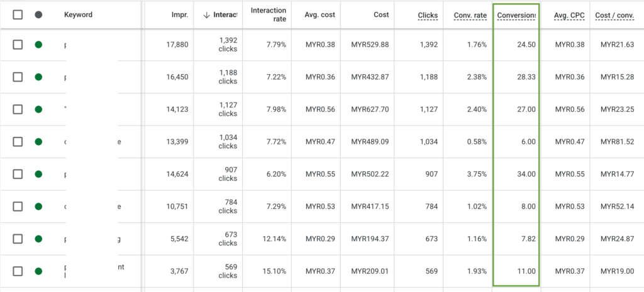Viewport: 644px width, 292px height.
Task: Click green status dot for 5,542 impressions row
Action: pos(38,239)
